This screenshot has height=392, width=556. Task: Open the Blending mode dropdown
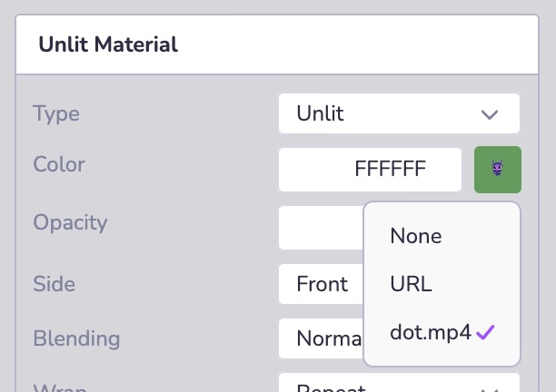[321, 338]
